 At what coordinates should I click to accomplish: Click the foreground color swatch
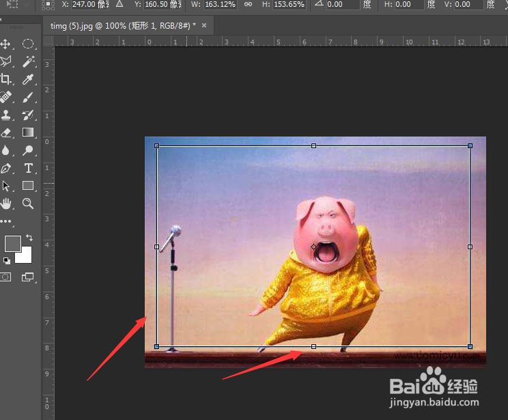coord(13,244)
